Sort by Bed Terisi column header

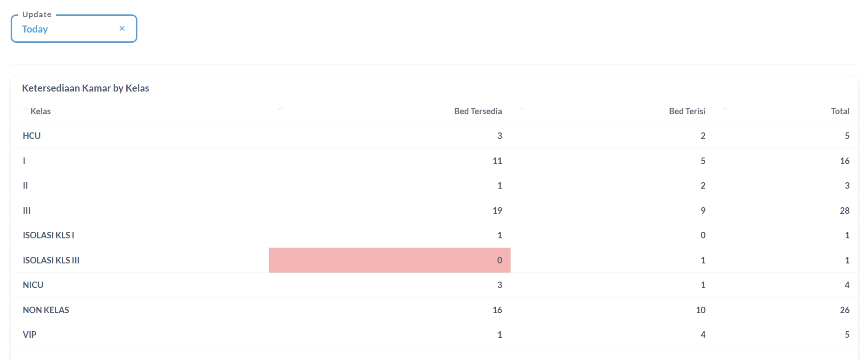(687, 112)
